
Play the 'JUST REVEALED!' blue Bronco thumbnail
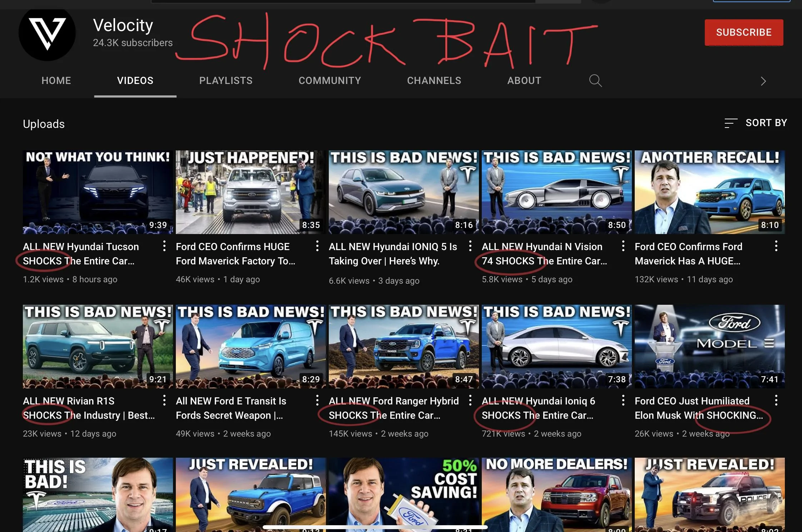(x=251, y=495)
